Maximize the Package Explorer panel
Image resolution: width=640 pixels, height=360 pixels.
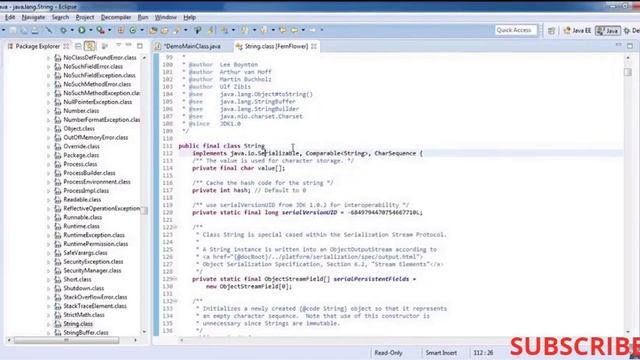(140, 46)
